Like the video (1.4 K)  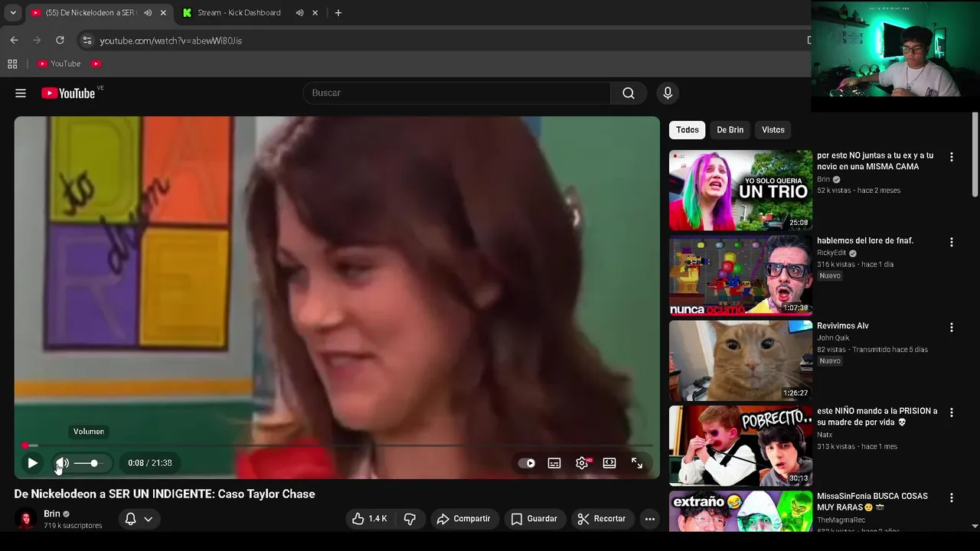(370, 519)
